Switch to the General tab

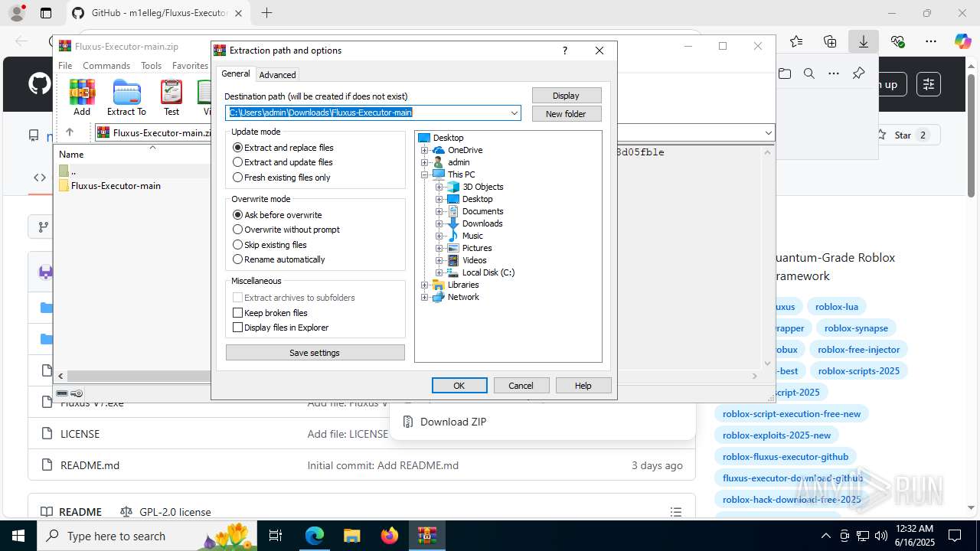point(236,73)
